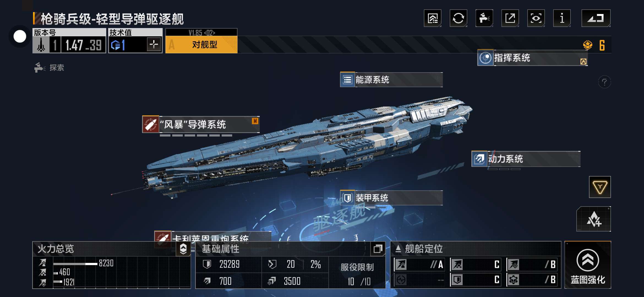This screenshot has height=297, width=644.
Task: Toggle the eye view-mode icon
Action: [x=536, y=18]
